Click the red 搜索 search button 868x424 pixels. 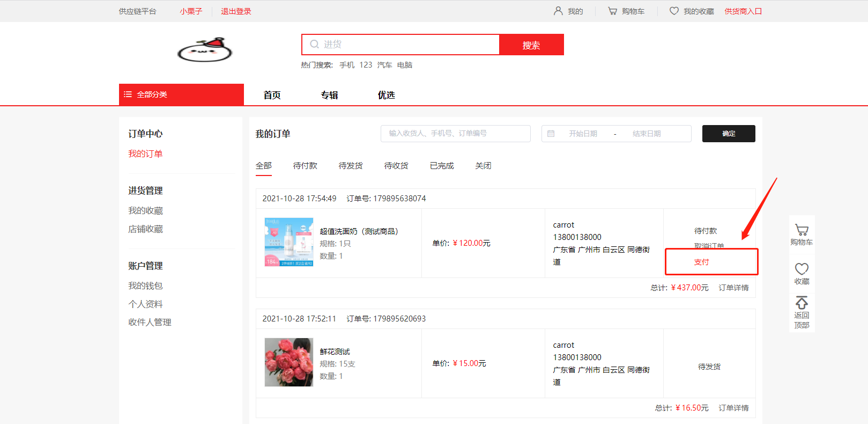point(531,45)
